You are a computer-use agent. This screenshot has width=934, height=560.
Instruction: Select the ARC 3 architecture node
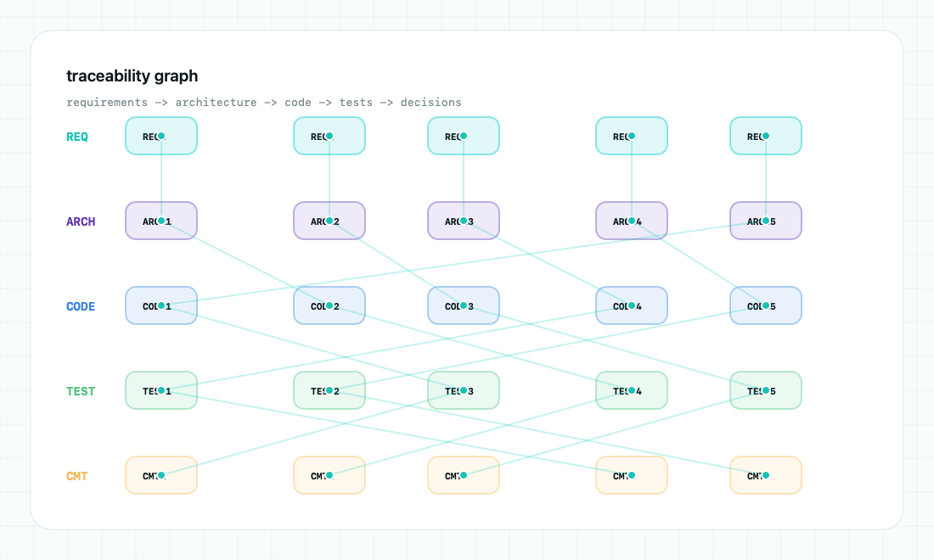464,221
